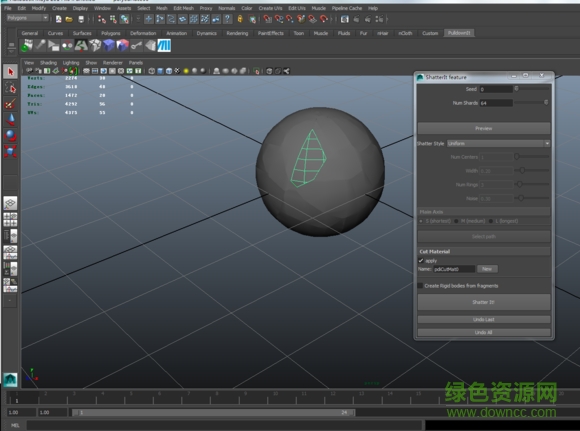Click the key shaped shelf icon
580x431 pixels.
136,46
